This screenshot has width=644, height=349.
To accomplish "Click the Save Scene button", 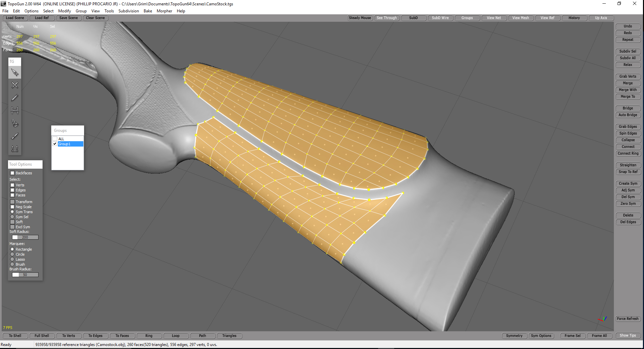I will coord(69,18).
